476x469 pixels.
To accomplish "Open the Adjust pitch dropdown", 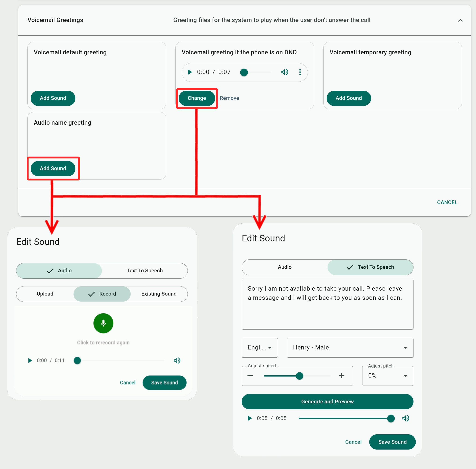I will (387, 376).
